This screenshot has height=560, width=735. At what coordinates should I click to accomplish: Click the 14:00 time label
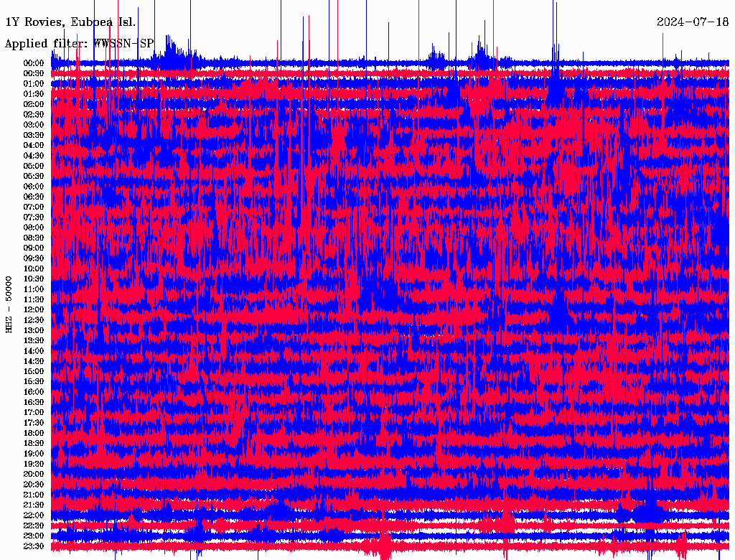click(x=34, y=351)
